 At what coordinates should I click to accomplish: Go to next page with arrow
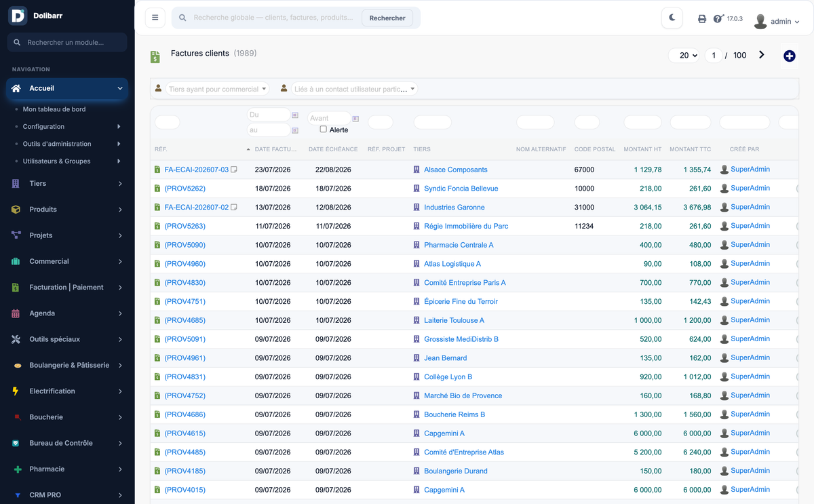(762, 55)
